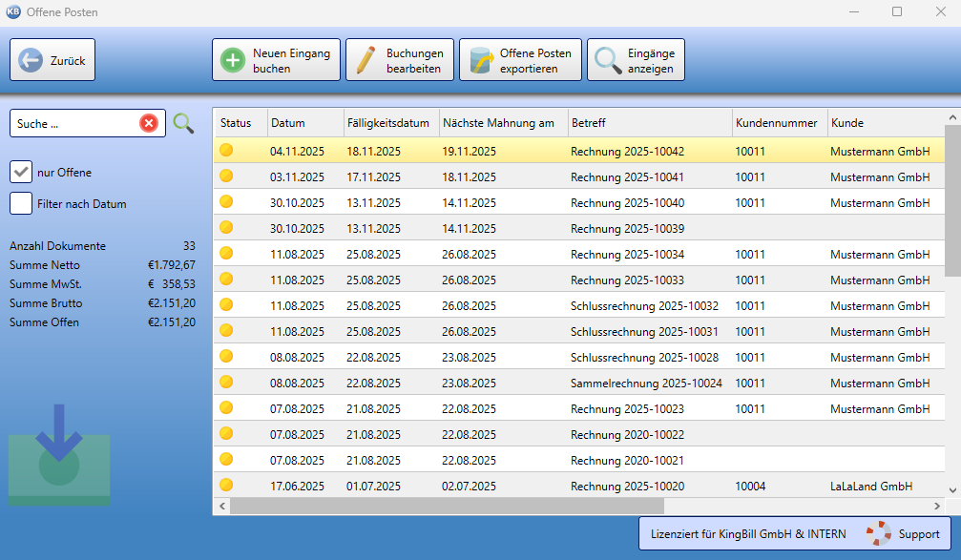Sort by the Fälligkeitsdatum column header
Viewport: 961px width, 560px height.
point(388,123)
